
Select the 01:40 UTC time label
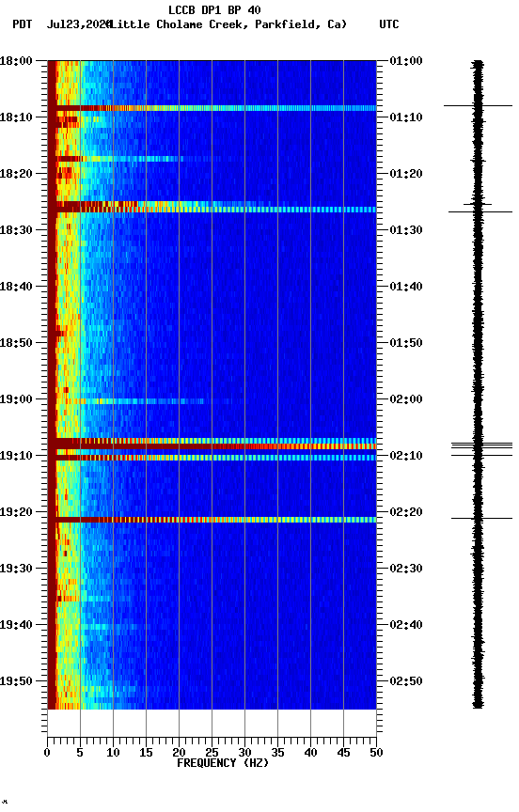pos(406,287)
